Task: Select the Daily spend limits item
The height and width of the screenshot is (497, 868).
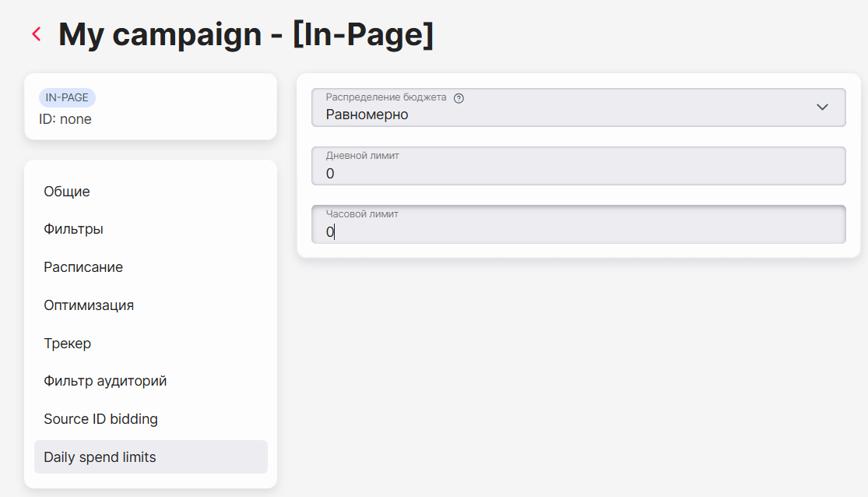Action: [150, 457]
